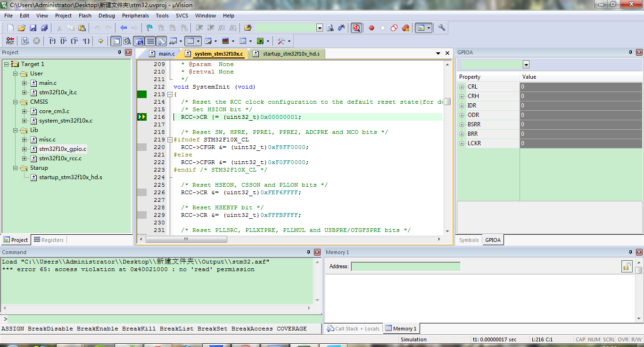Image resolution: width=644 pixels, height=347 pixels.
Task: Click the Enable/Disable Breakpoint white circle icon
Action: tap(383, 28)
